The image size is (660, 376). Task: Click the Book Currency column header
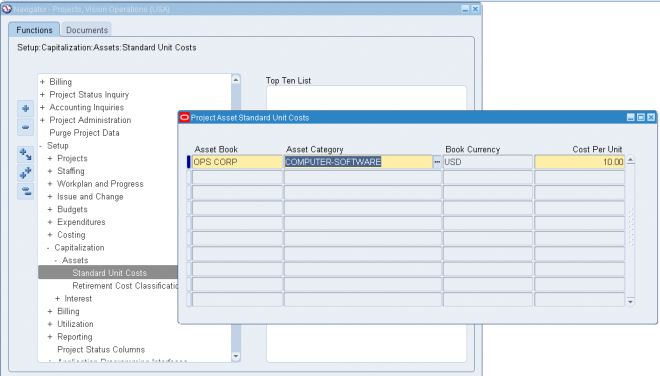473,149
